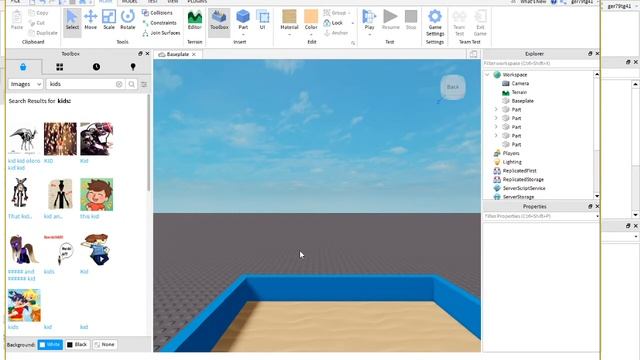
Task: Open Game Settings
Action: point(435,23)
